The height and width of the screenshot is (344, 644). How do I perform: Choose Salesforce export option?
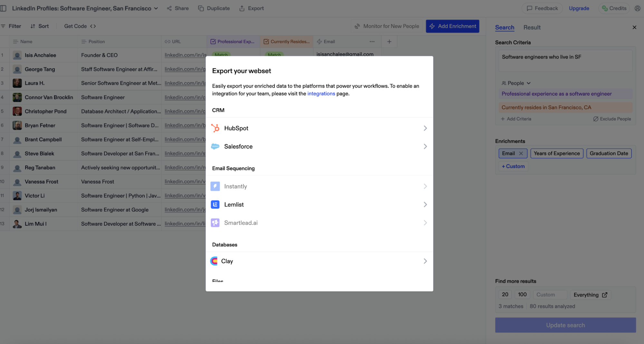(x=319, y=146)
